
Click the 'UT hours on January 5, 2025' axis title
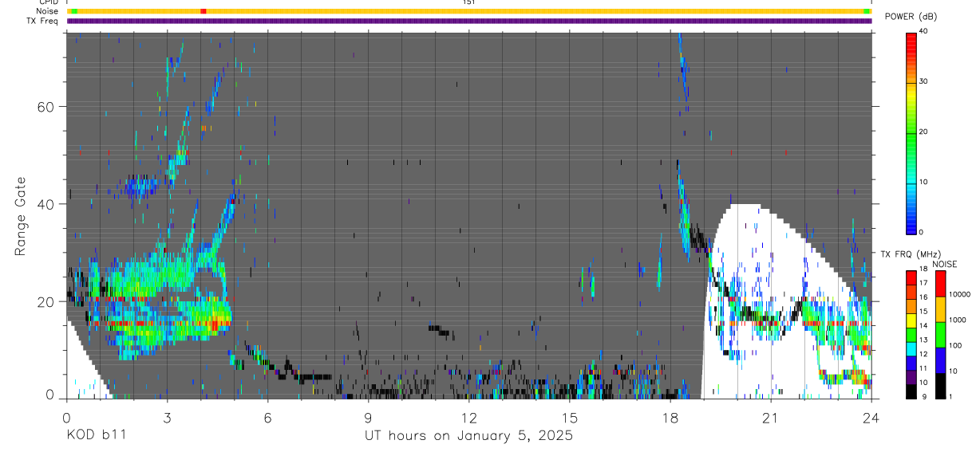[x=468, y=436]
